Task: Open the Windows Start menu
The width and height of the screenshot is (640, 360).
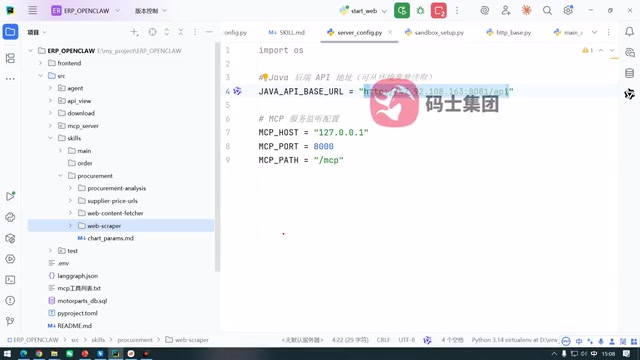Action: click(7, 353)
